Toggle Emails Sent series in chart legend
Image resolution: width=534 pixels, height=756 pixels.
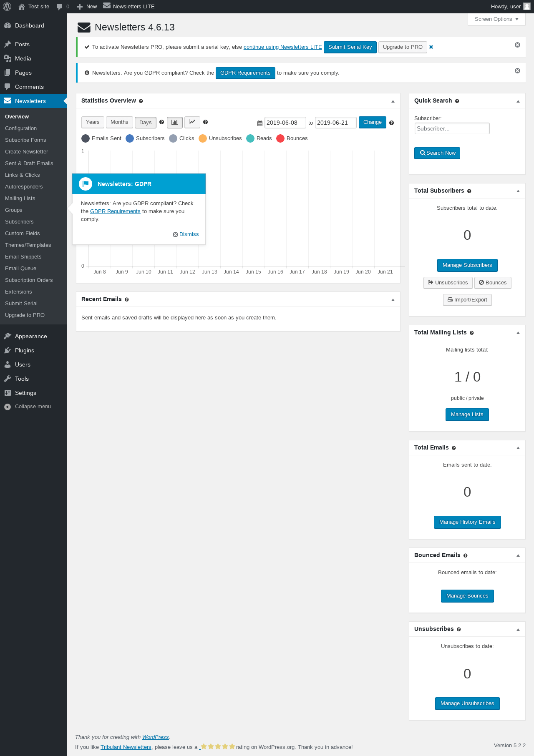(101, 138)
